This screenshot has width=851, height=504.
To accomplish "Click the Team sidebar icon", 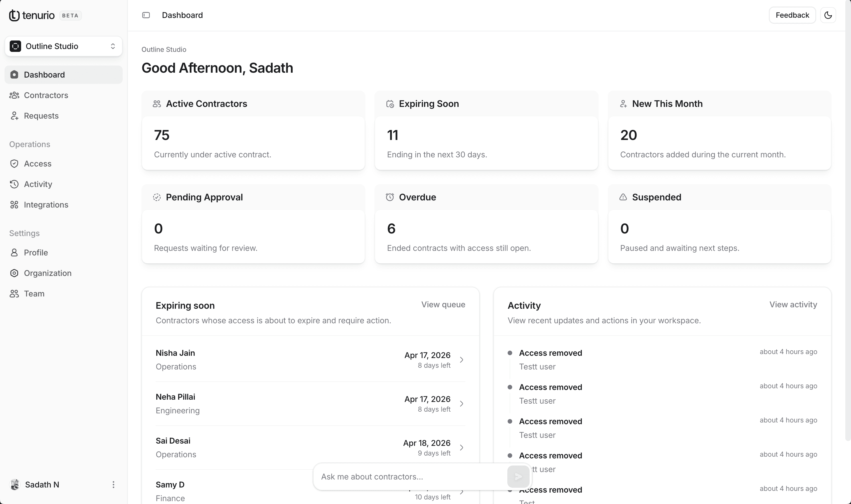I will click(14, 294).
